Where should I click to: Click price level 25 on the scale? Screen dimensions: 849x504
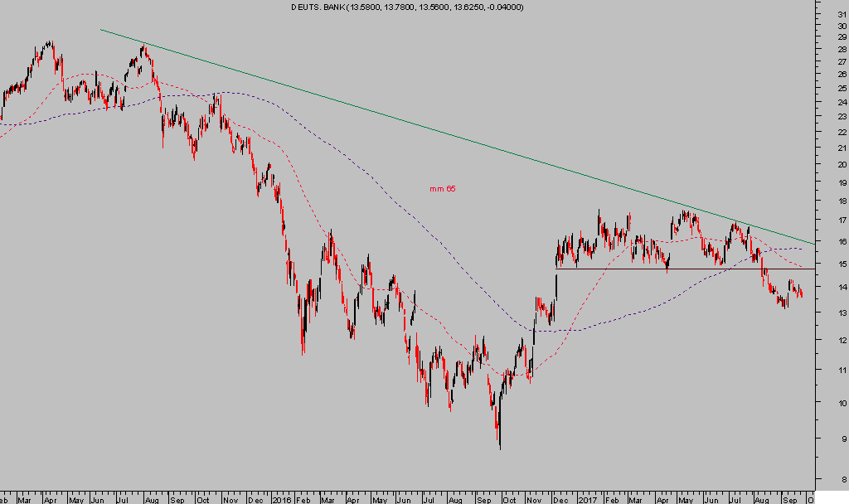tap(842, 88)
